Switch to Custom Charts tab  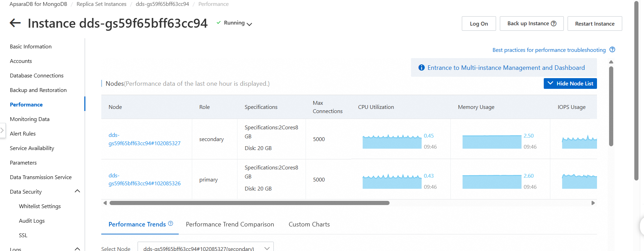click(309, 224)
